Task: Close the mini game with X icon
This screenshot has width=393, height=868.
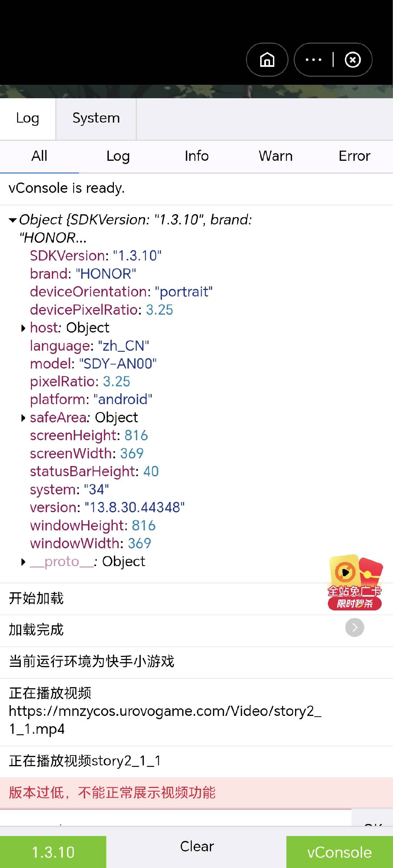Action: (353, 60)
